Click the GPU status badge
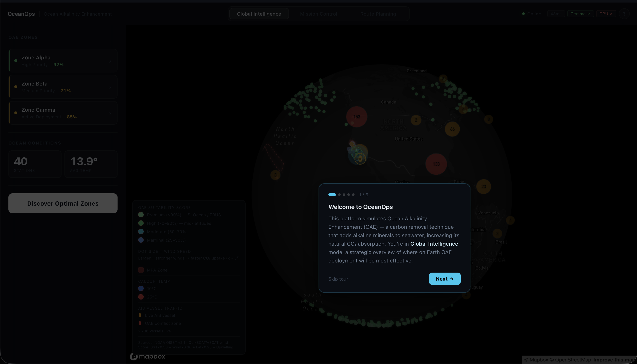Image resolution: width=637 pixels, height=364 pixels. (x=606, y=14)
